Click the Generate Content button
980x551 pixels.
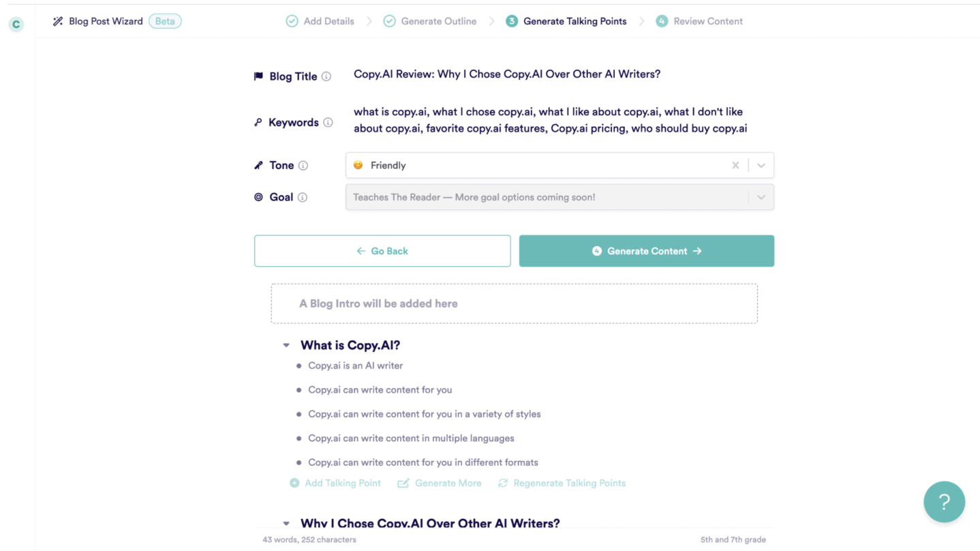[647, 251]
